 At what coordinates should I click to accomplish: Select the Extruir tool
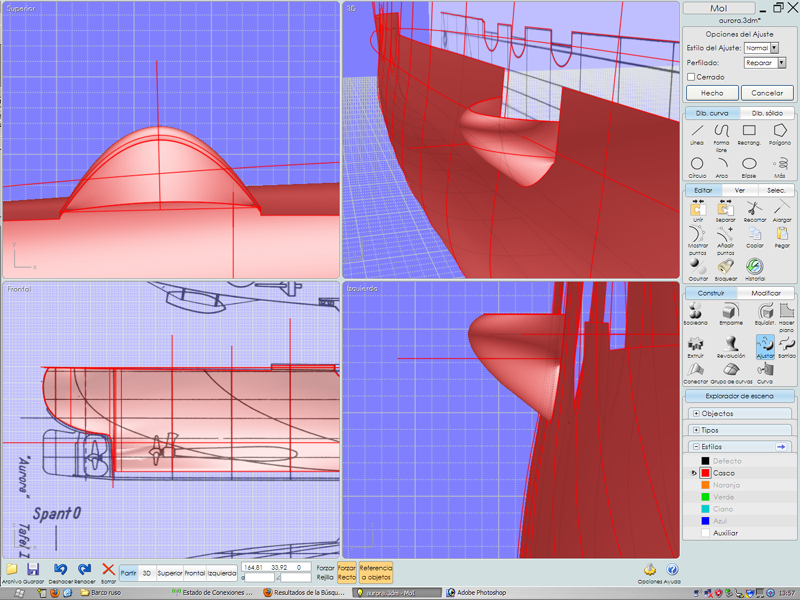coord(695,347)
